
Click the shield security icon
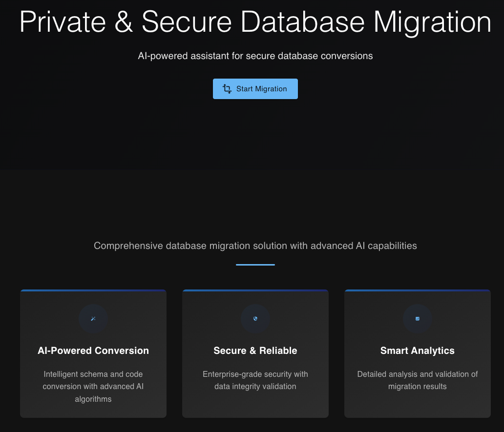pos(255,319)
